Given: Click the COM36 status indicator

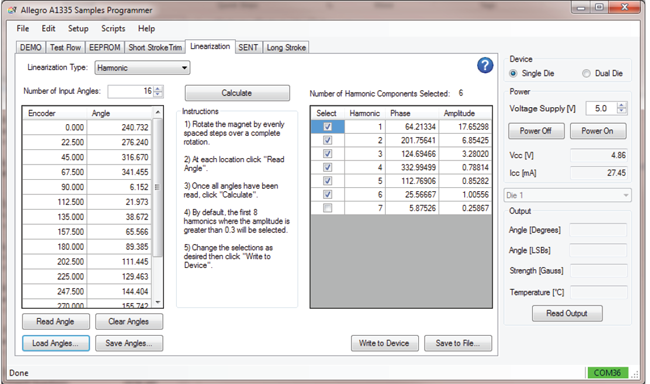Looking at the screenshot, I should tap(607, 372).
